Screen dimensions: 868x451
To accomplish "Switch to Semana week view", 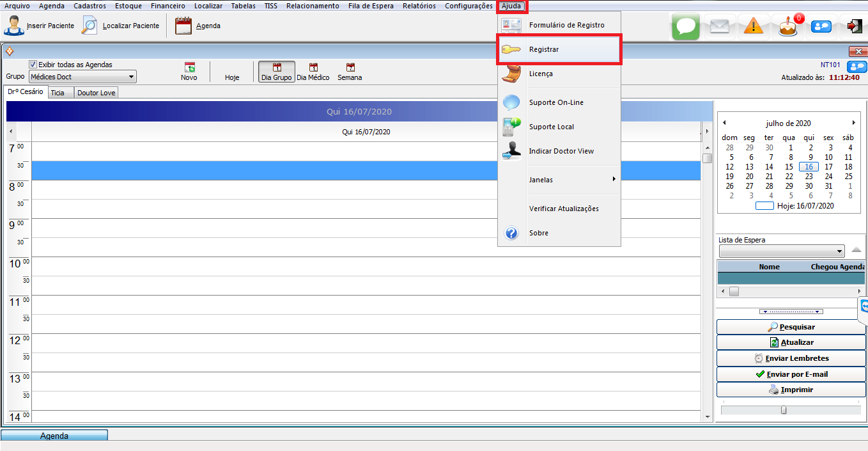I will 350,72.
